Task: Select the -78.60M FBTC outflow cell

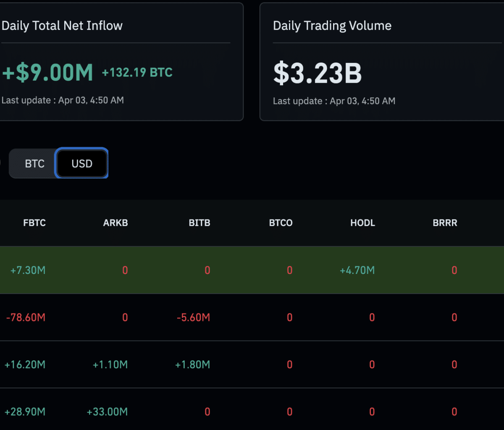Action: (x=26, y=318)
